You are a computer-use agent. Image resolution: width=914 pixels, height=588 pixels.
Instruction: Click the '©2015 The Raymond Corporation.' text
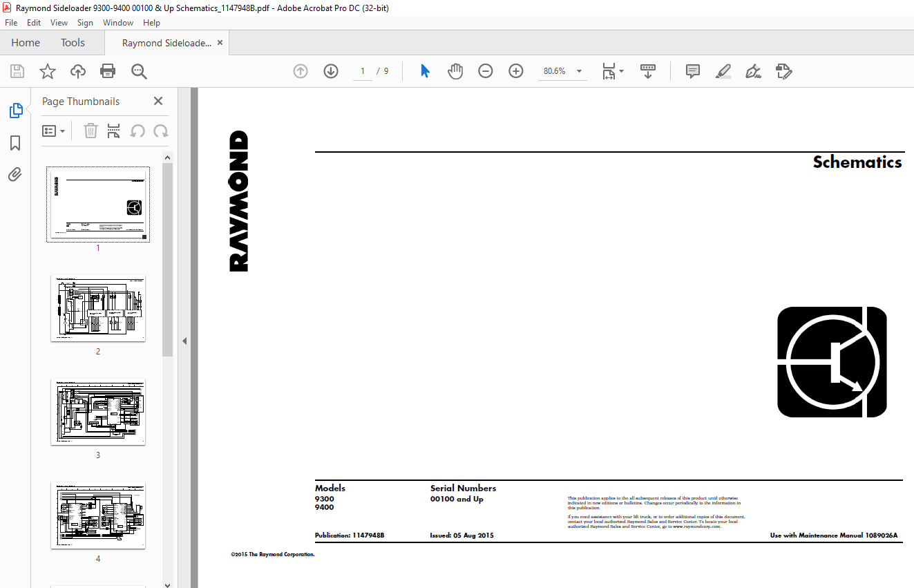point(273,554)
